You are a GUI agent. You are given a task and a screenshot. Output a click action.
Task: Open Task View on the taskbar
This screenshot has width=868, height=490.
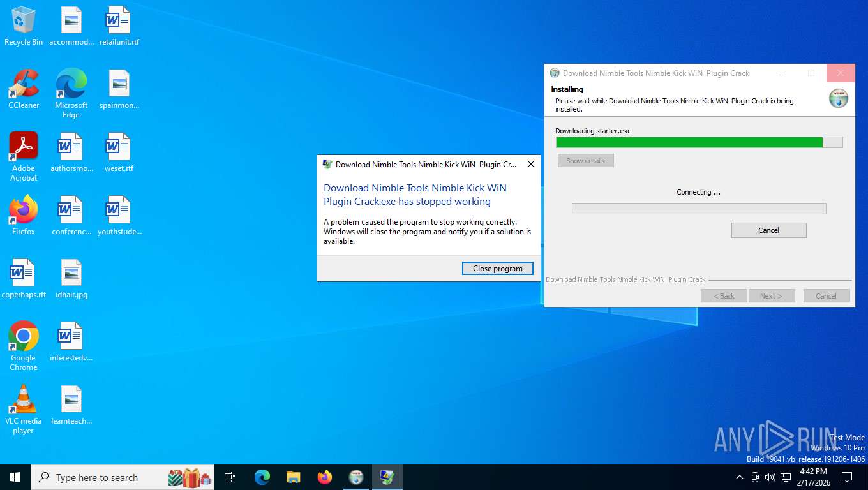tap(230, 477)
